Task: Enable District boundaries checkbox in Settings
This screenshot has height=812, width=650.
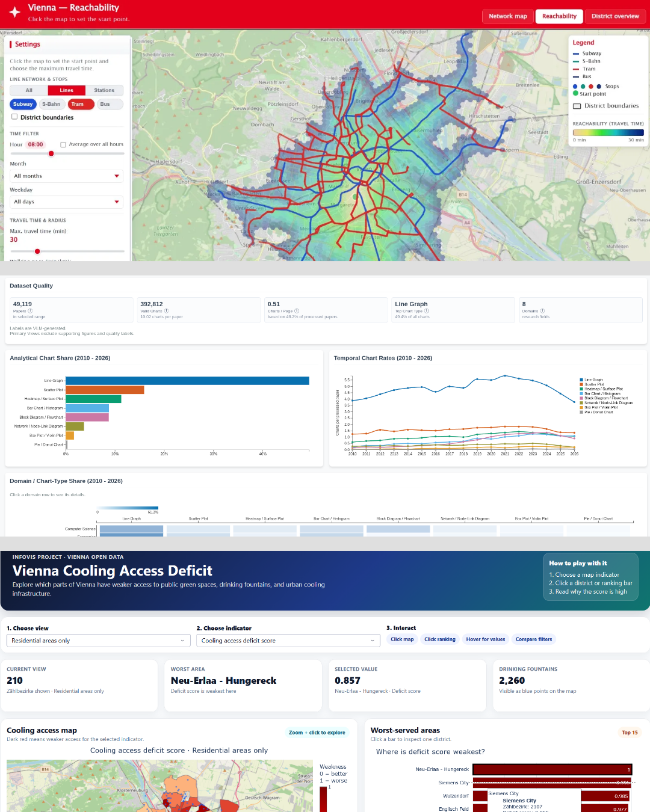Action: click(x=14, y=117)
